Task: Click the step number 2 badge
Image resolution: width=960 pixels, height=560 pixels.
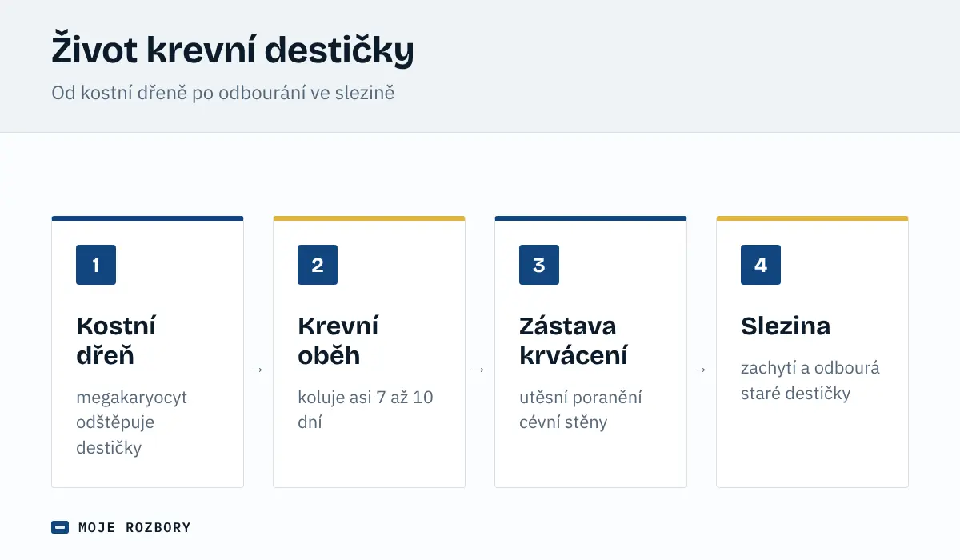Action: 318,265
